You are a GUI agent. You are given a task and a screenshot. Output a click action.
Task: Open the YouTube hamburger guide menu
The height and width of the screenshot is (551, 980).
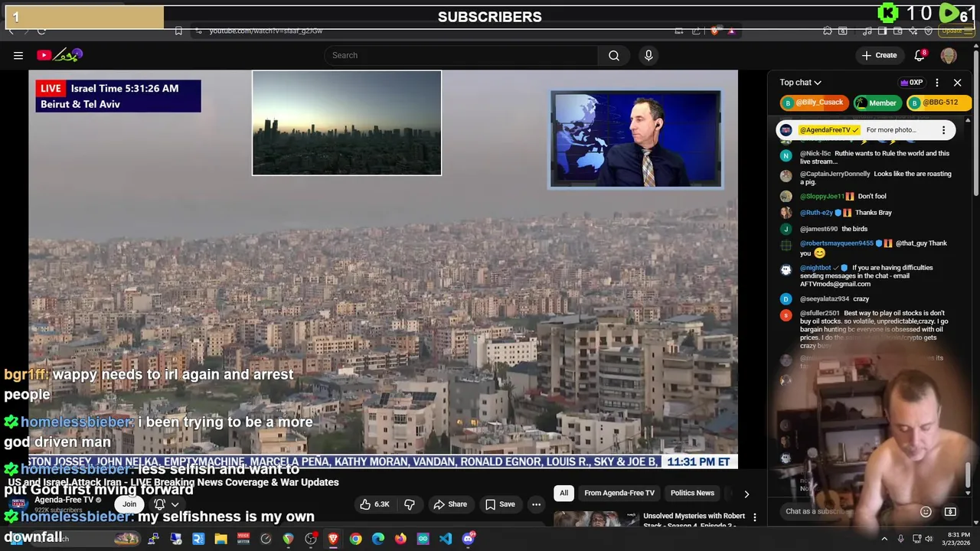[18, 55]
